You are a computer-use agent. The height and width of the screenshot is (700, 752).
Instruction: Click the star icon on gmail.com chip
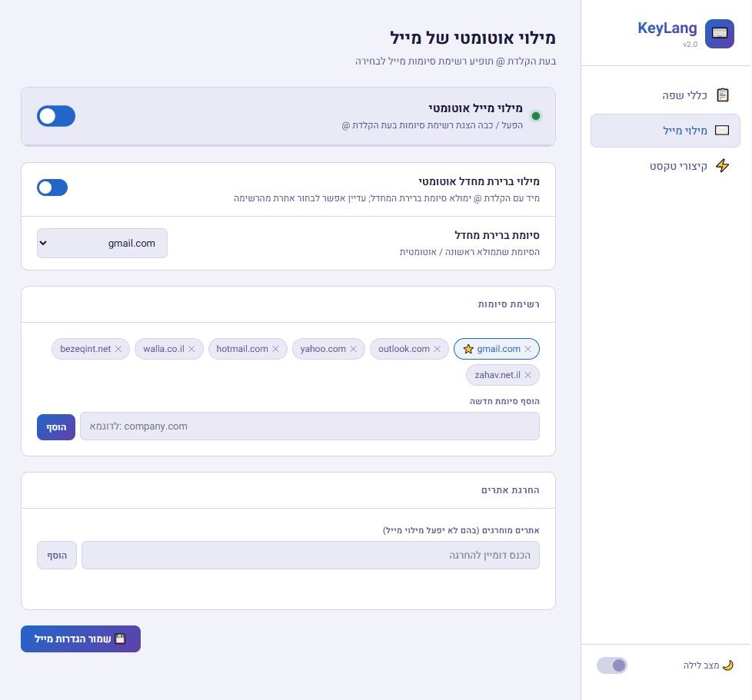[468, 349]
